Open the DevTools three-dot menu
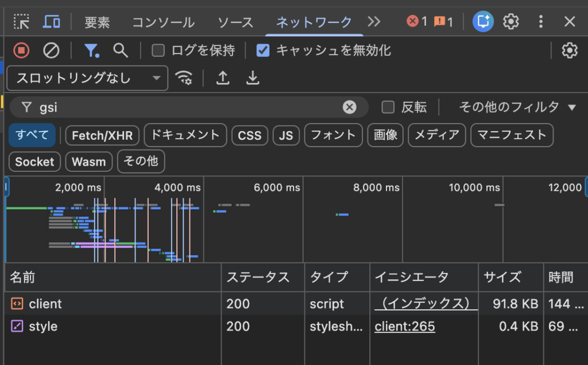This screenshot has height=365, width=588. 540,21
